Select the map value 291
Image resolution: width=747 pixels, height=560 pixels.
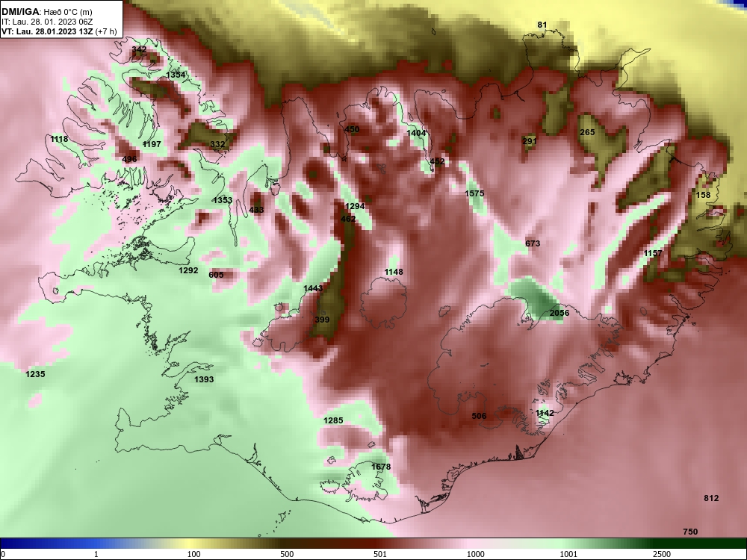tap(530, 141)
